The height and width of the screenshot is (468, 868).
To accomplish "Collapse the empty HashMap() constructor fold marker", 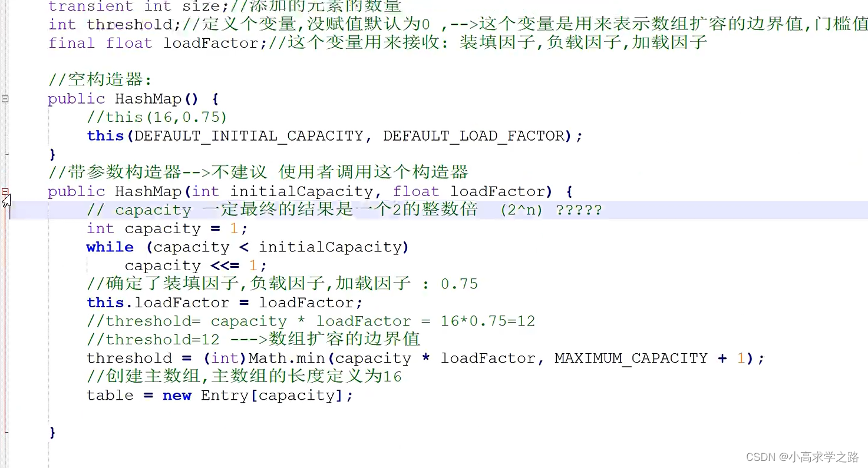I will (5, 99).
